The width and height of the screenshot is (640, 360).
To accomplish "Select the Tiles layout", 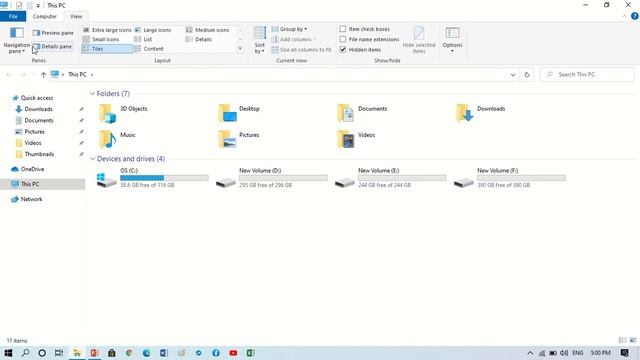I will click(x=107, y=49).
